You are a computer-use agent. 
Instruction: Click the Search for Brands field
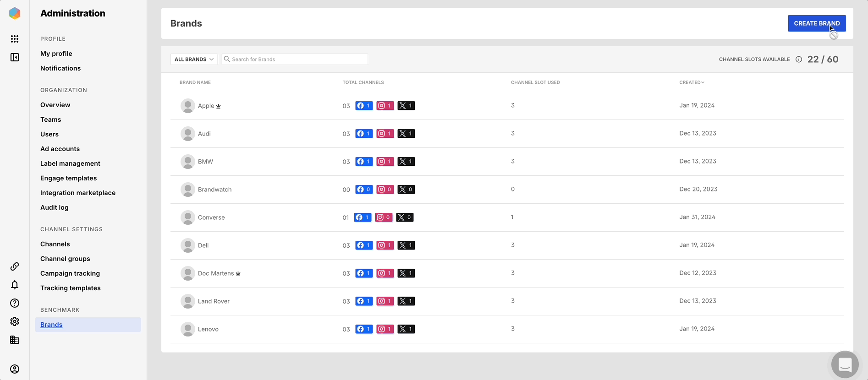(295, 60)
